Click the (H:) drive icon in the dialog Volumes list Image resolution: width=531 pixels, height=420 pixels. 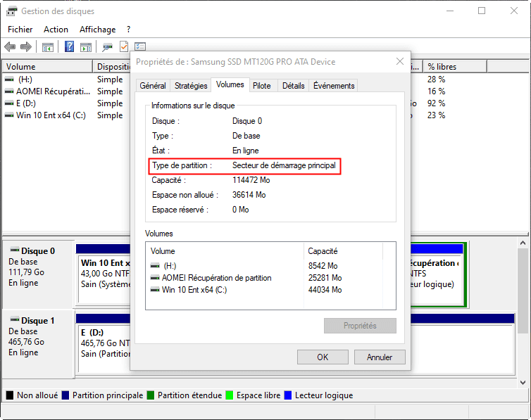155,266
